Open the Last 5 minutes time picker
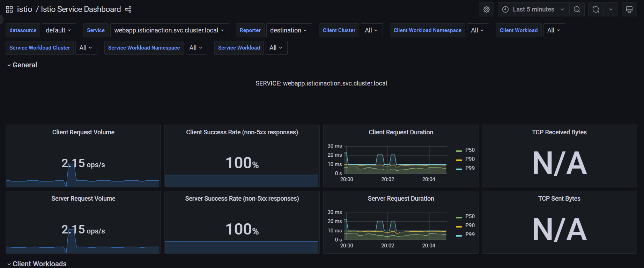The width and height of the screenshot is (644, 268). coord(533,9)
